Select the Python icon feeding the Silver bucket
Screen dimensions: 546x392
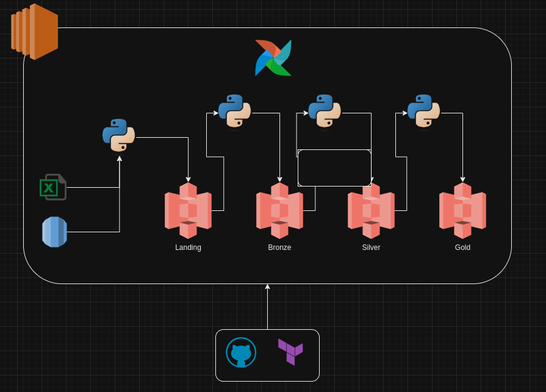tap(325, 111)
